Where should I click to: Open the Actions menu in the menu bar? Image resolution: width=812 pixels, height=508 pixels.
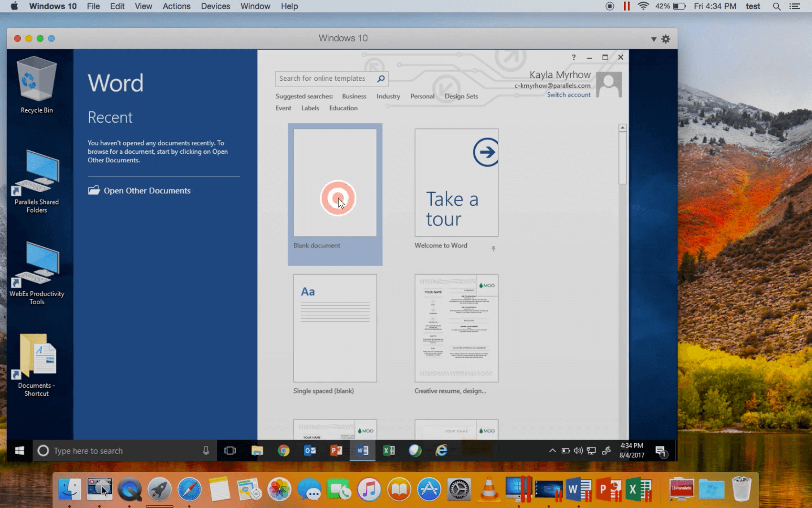[176, 6]
